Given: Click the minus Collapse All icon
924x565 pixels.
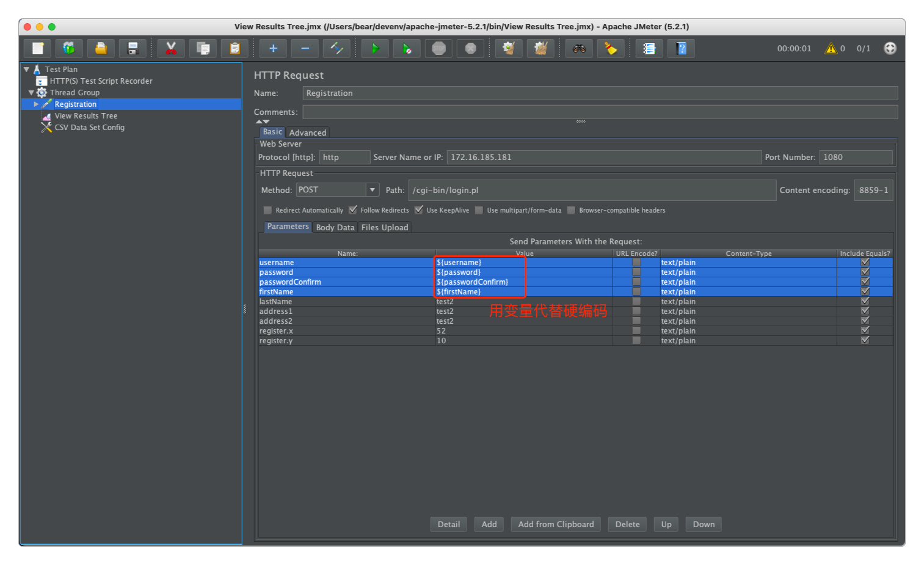Looking at the screenshot, I should (x=305, y=48).
